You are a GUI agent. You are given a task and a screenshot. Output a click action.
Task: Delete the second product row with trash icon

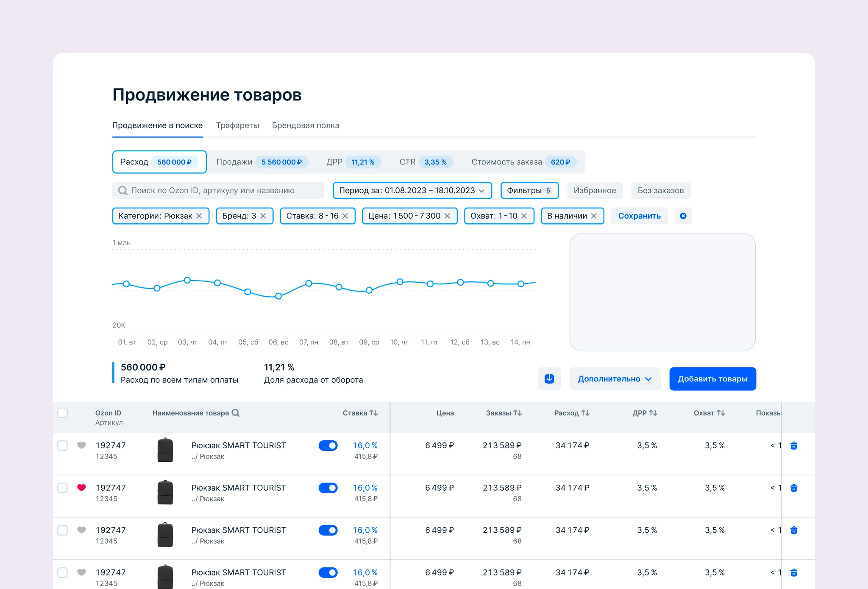pyautogui.click(x=794, y=488)
